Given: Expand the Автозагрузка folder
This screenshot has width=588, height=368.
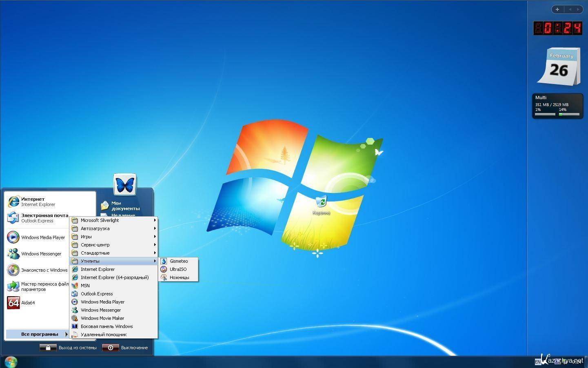Looking at the screenshot, I should pyautogui.click(x=114, y=228).
